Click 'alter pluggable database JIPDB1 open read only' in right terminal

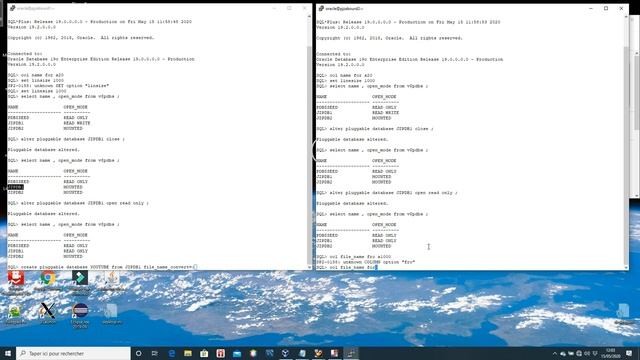[387, 193]
